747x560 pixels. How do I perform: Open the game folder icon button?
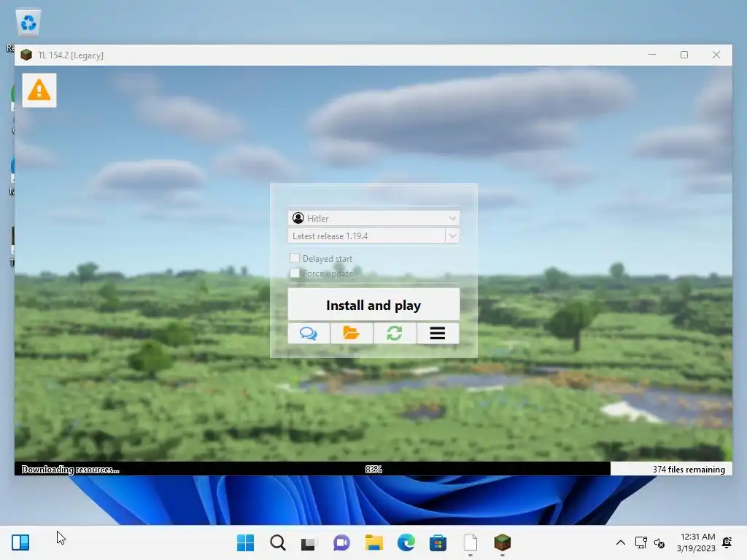tap(352, 332)
